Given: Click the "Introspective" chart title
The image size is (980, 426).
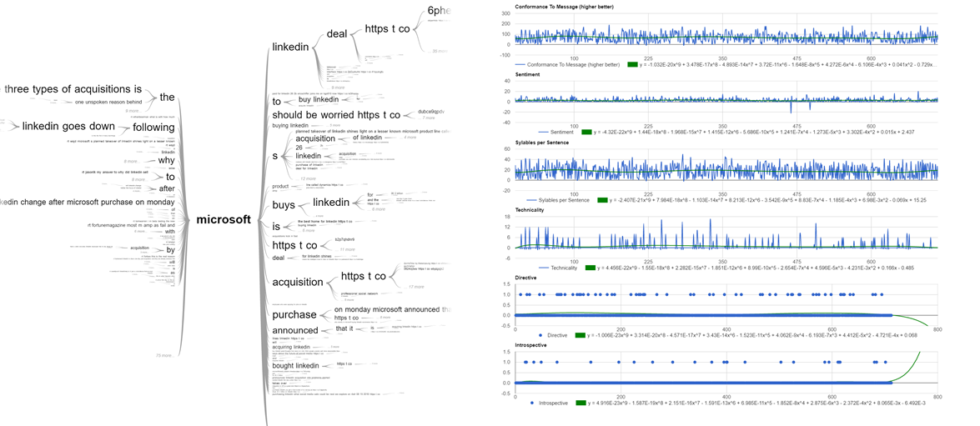Looking at the screenshot, I should [x=530, y=345].
